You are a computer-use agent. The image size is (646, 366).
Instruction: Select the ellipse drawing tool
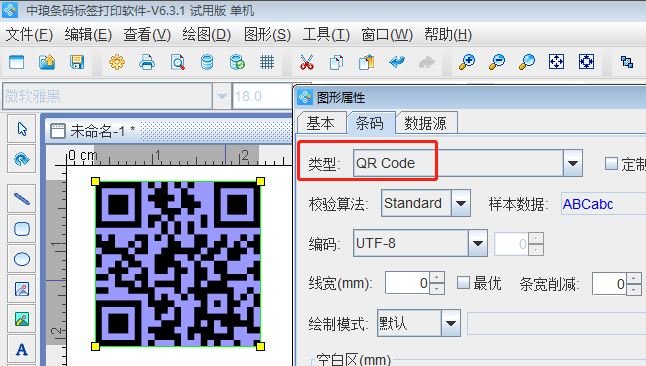[22, 259]
